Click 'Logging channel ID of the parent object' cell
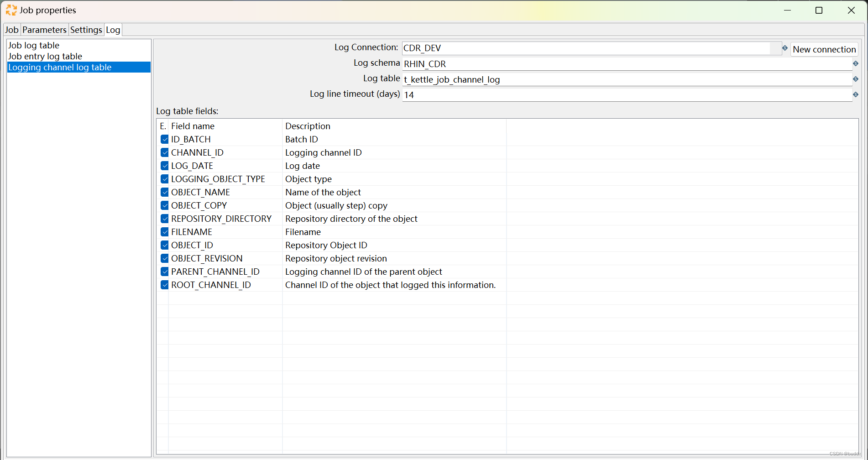Image resolution: width=868 pixels, height=460 pixels. tap(394, 272)
